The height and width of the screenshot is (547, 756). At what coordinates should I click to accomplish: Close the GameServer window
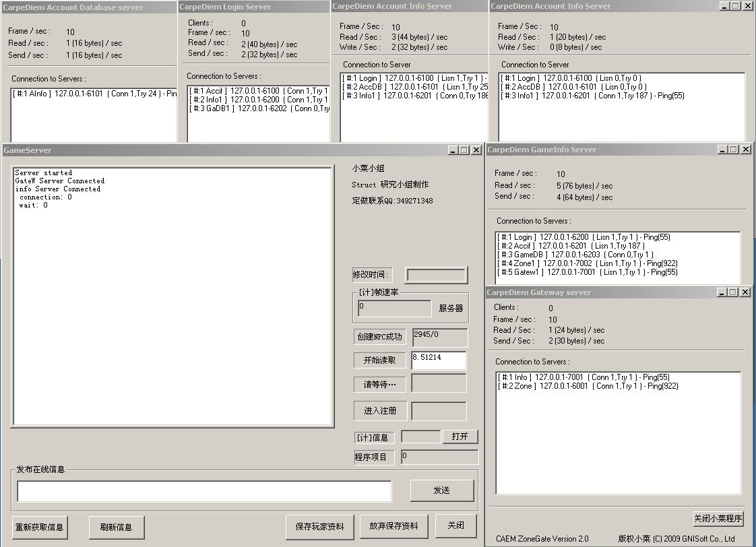[476, 150]
